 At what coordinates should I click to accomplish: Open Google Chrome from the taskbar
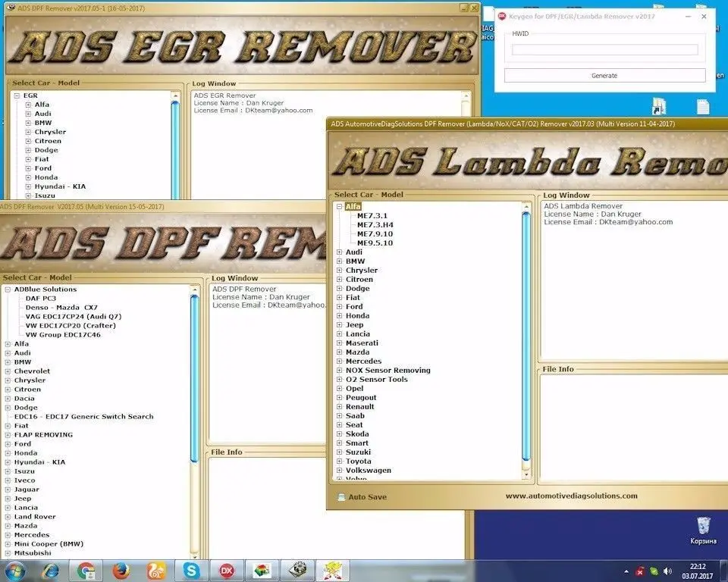tap(83, 570)
